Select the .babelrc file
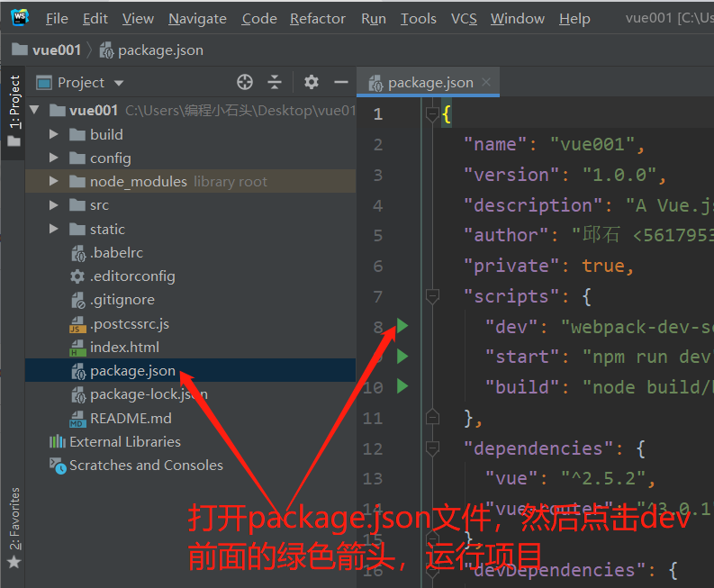 (x=190, y=252)
